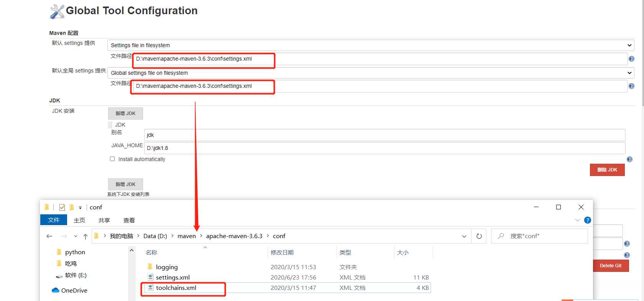Click folder icon at start of address bar
This screenshot has height=301, width=644.
pyautogui.click(x=96, y=236)
